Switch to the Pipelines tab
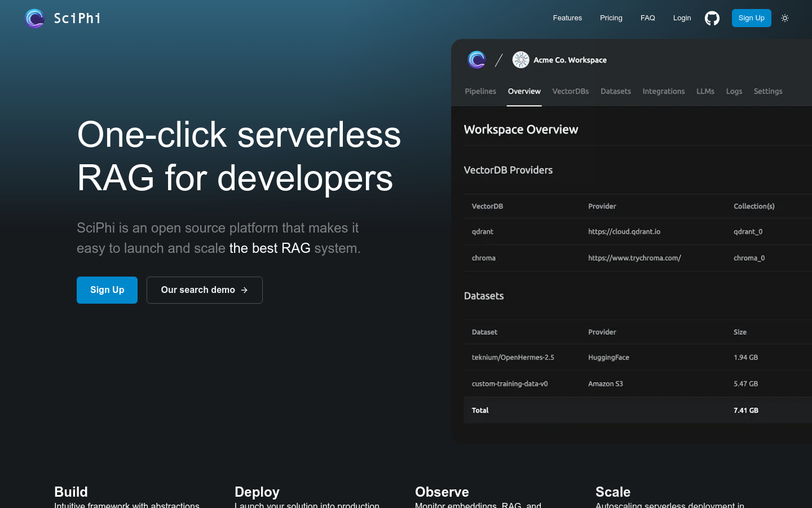The image size is (812, 508). (x=480, y=91)
